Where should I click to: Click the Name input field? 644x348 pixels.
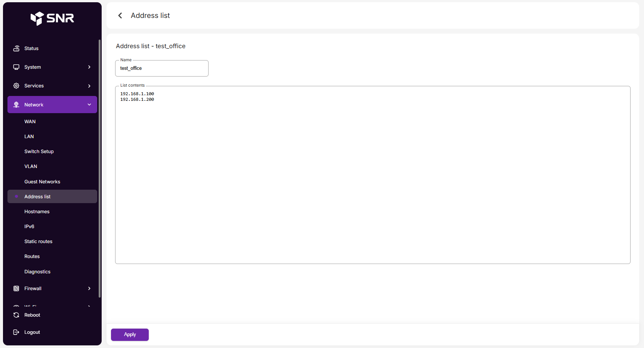162,68
